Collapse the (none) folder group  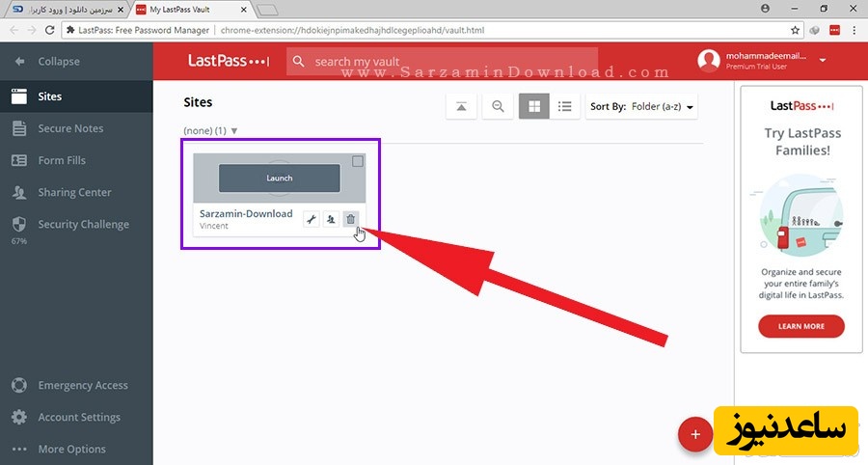[x=234, y=131]
